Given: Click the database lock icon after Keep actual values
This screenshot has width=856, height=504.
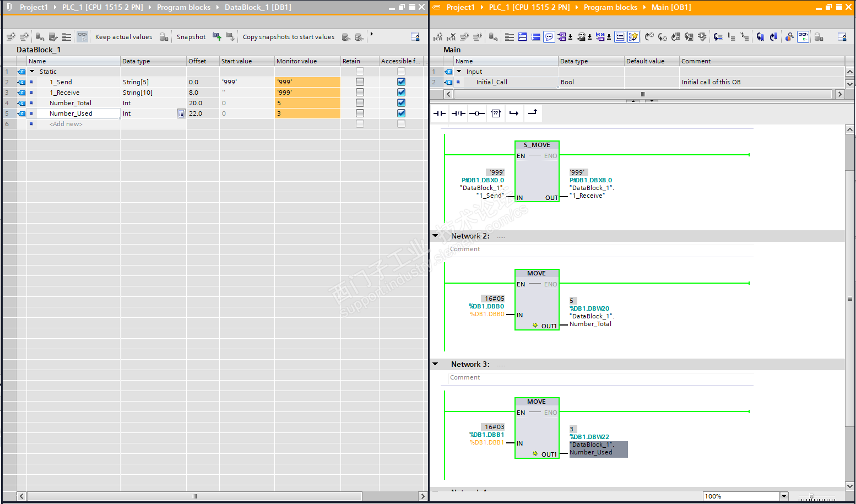Looking at the screenshot, I should tap(164, 37).
